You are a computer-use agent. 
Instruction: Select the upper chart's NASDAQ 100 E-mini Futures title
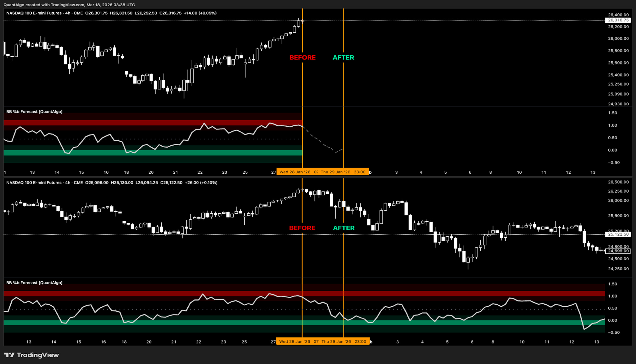34,13
